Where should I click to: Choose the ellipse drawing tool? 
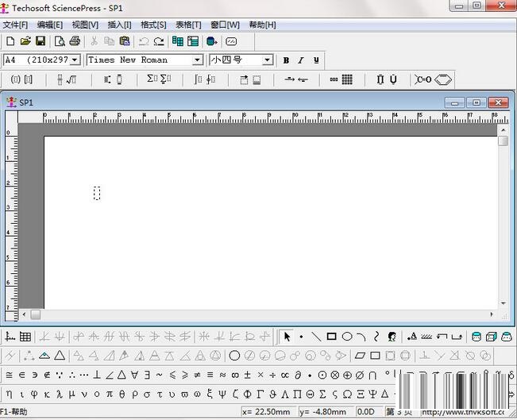(347, 337)
